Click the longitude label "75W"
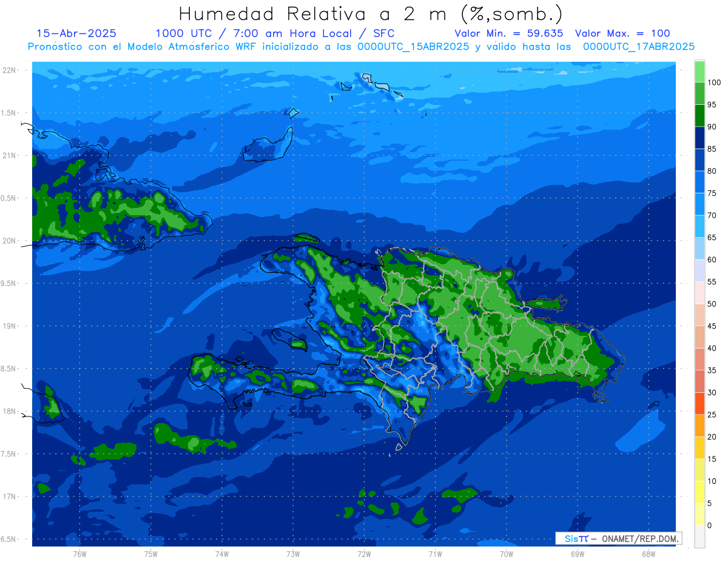728x562 pixels. click(151, 554)
